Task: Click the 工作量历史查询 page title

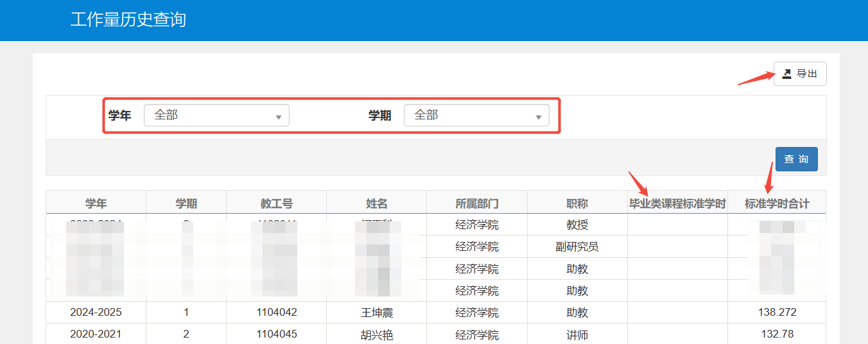Action: tap(128, 19)
